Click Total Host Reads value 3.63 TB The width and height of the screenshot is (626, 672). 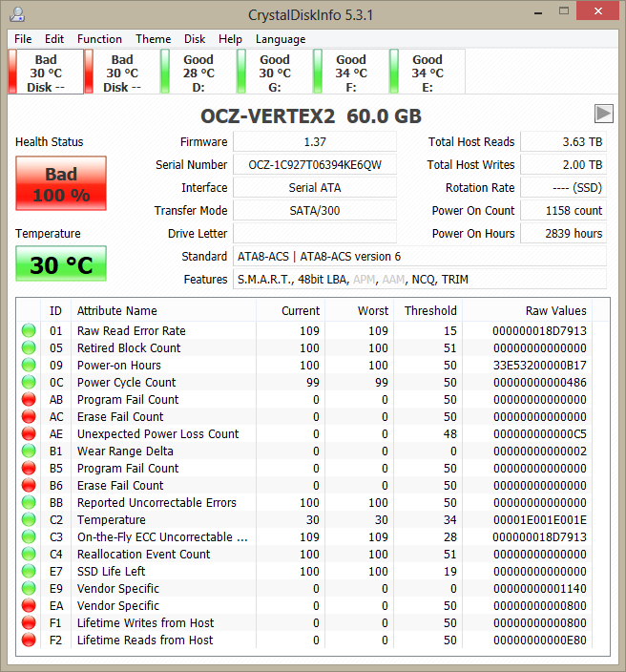[563, 142]
